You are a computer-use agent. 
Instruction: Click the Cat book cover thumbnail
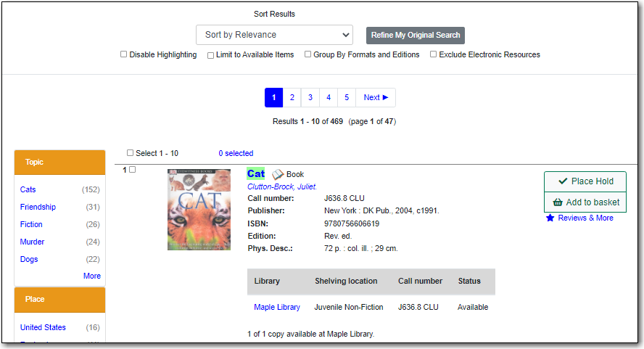click(x=199, y=210)
